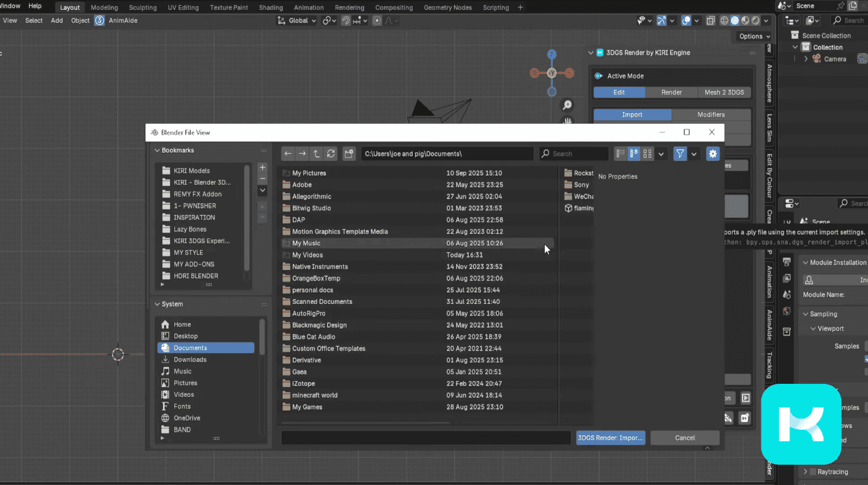Add a bookmark with the plus icon
Viewport: 868px width, 485px height.
pos(262,168)
